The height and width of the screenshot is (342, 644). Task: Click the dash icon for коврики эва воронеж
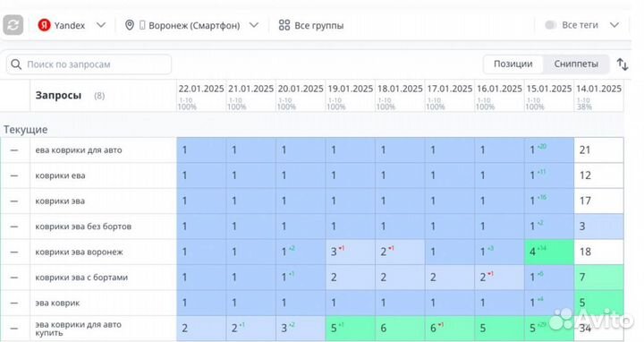14,252
